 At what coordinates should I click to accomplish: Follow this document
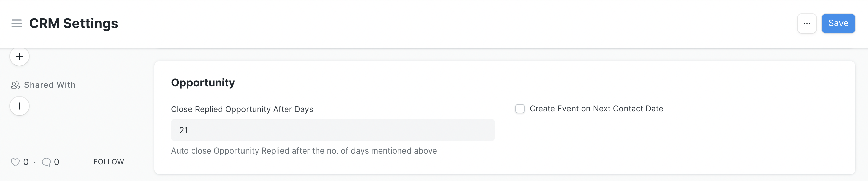click(x=109, y=162)
